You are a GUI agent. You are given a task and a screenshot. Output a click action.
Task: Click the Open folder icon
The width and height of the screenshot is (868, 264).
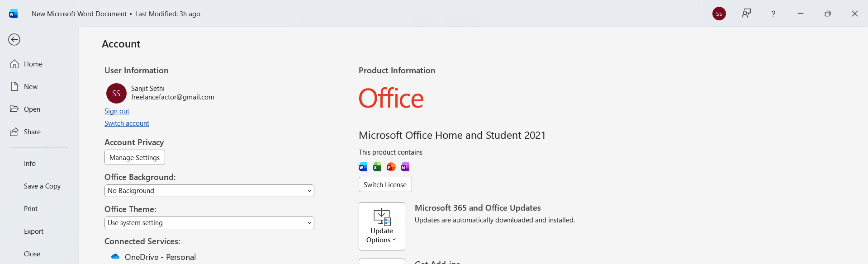point(14,109)
